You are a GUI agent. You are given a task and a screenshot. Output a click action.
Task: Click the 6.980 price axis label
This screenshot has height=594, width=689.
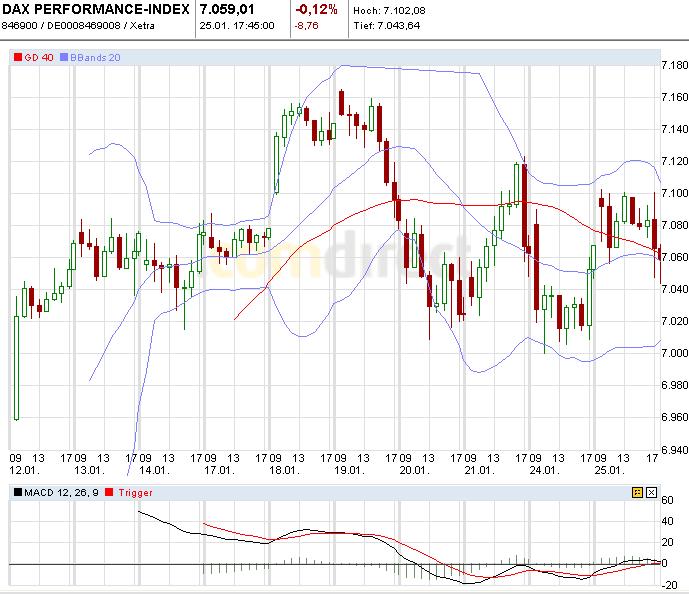point(674,385)
